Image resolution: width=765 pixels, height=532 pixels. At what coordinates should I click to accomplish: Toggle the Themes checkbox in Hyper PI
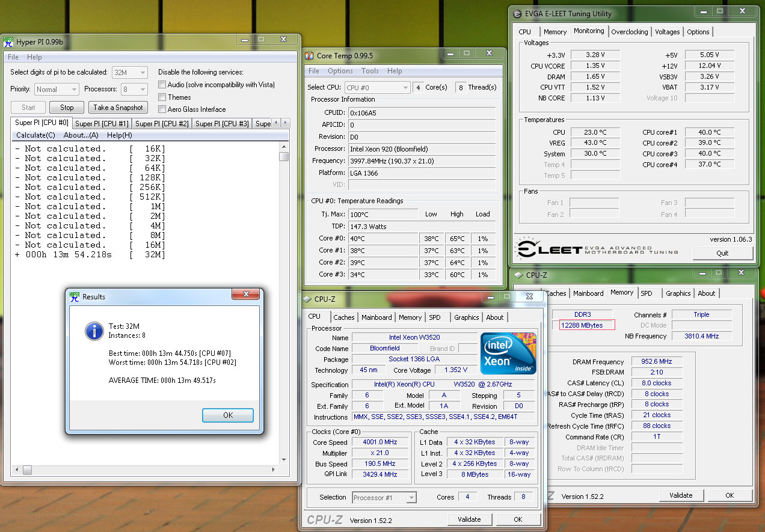point(162,97)
